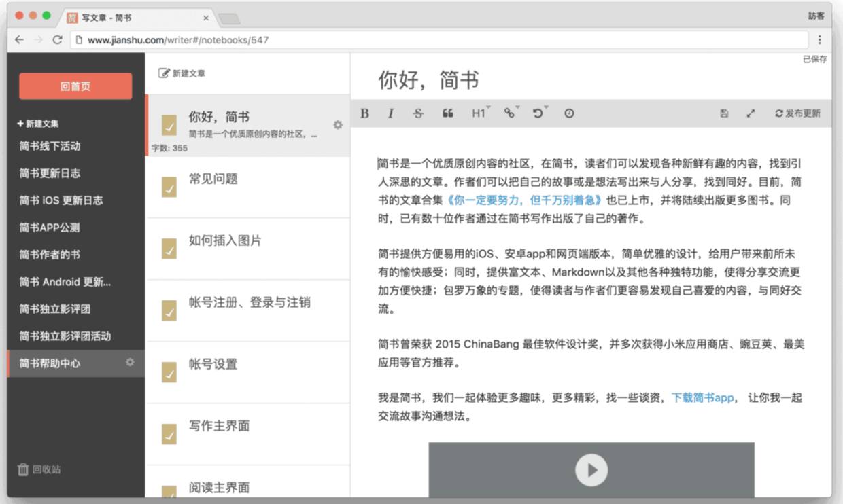Create new notebook with 新建文集
Viewport: 843px width, 504px height.
click(x=38, y=124)
